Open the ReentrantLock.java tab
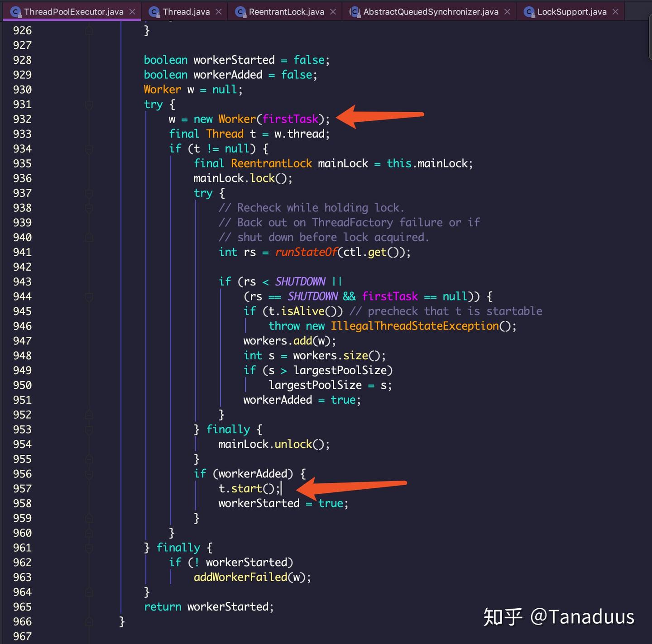652x644 pixels. [x=286, y=11]
